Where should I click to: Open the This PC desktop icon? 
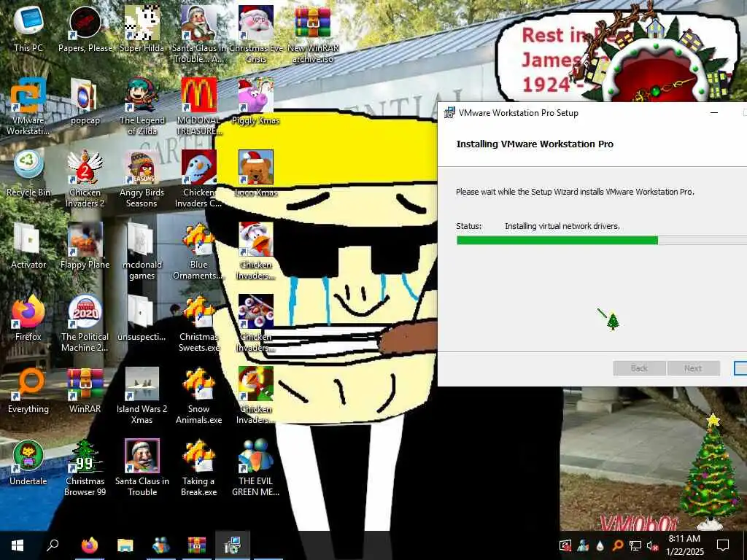coord(28,28)
